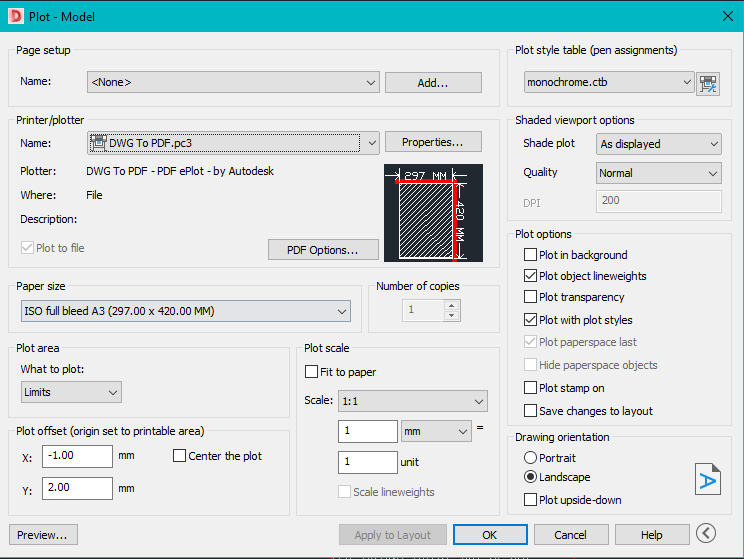Image resolution: width=744 pixels, height=559 pixels.
Task: Select Portrait drawing orientation
Action: (x=531, y=457)
